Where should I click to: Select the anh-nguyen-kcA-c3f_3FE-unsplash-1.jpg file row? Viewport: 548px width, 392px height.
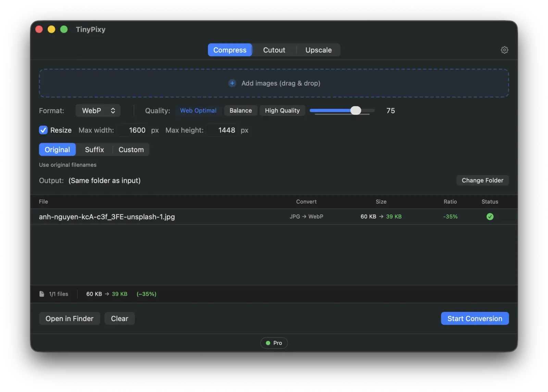(x=274, y=216)
